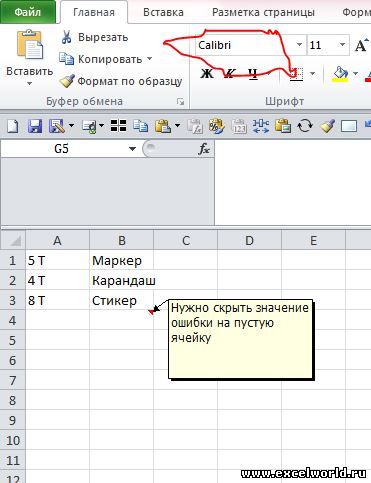
Task: Select column D header
Action: pyautogui.click(x=249, y=240)
